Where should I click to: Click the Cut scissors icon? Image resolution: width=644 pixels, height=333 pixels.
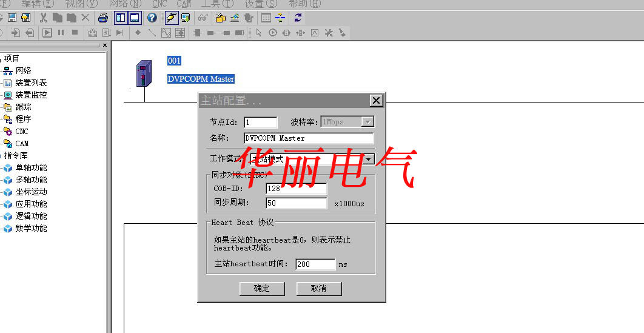pos(44,18)
